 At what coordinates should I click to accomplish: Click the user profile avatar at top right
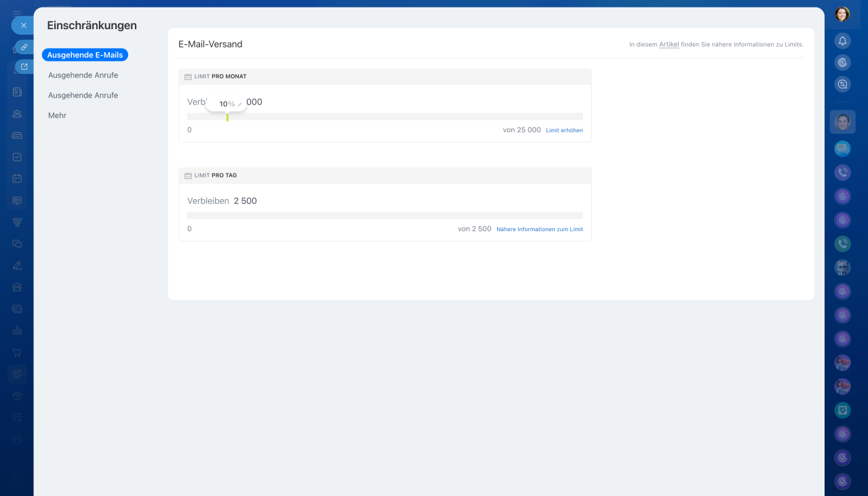[x=842, y=14]
